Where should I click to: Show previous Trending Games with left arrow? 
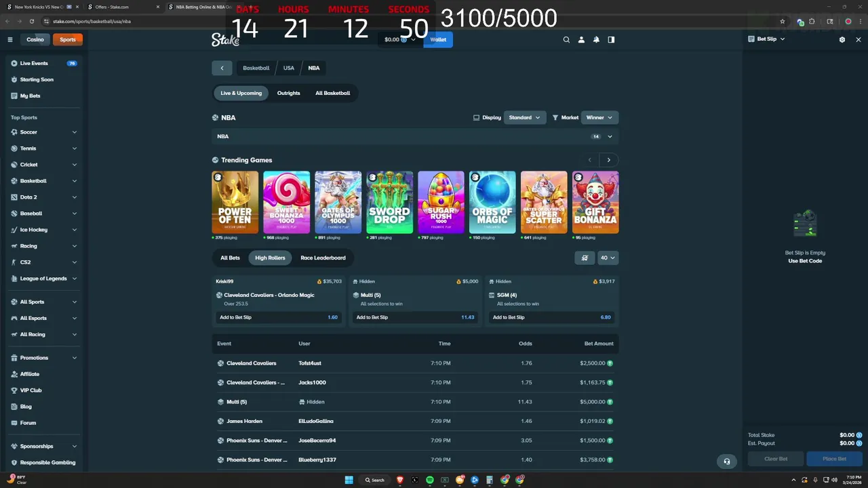tap(590, 160)
